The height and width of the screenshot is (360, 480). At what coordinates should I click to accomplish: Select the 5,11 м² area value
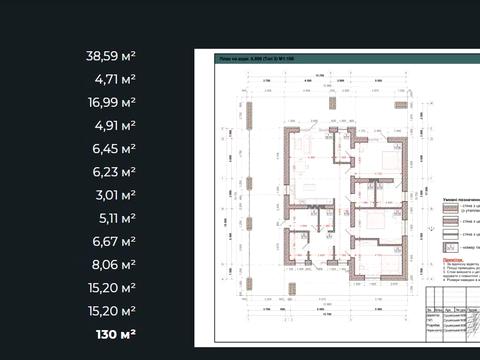pyautogui.click(x=117, y=218)
